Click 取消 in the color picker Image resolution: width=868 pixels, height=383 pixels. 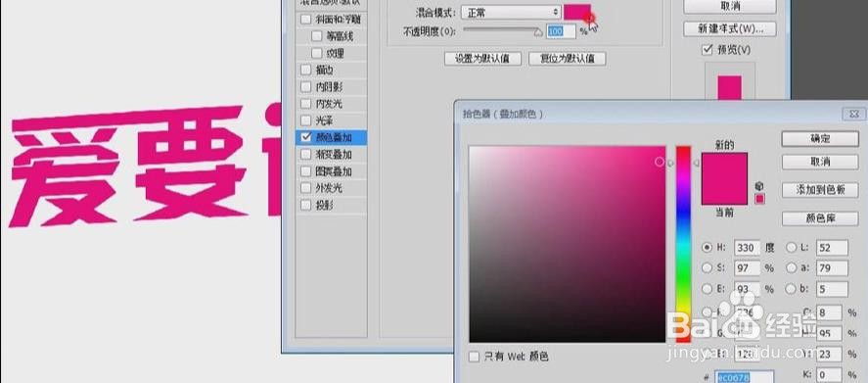[820, 162]
